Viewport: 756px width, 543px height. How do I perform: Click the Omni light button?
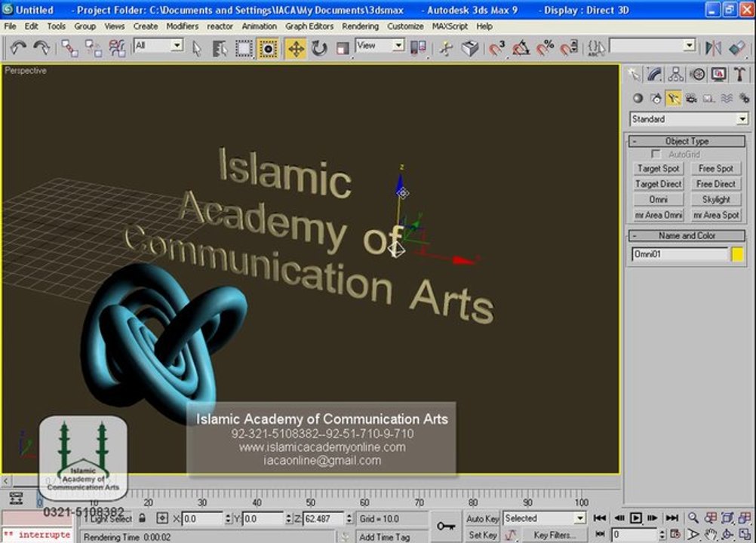(x=658, y=199)
